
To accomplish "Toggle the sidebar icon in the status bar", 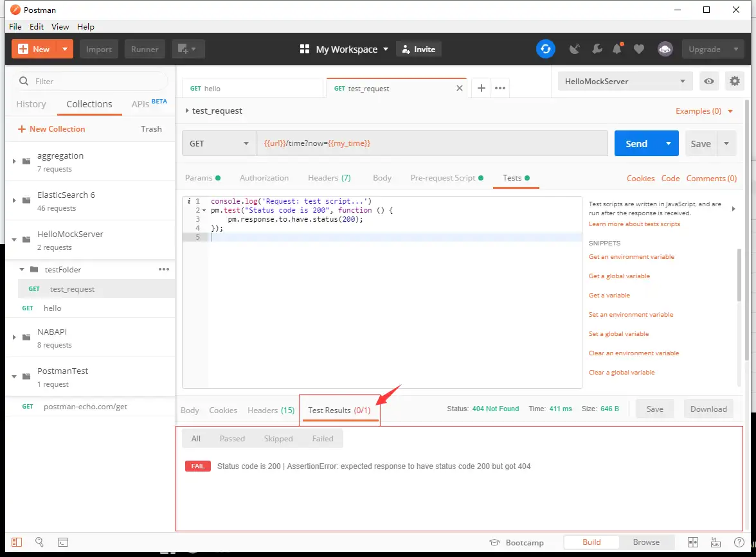I will (17, 542).
